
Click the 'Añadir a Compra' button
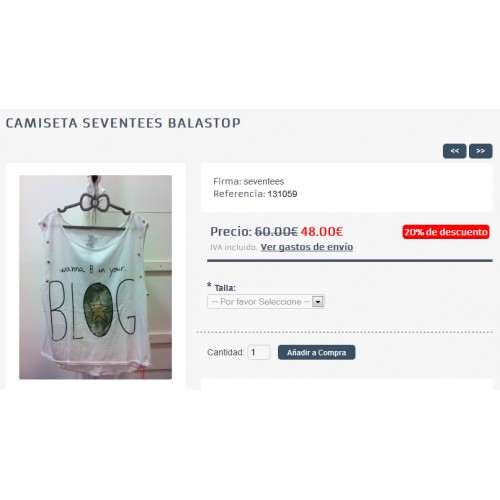(x=316, y=352)
